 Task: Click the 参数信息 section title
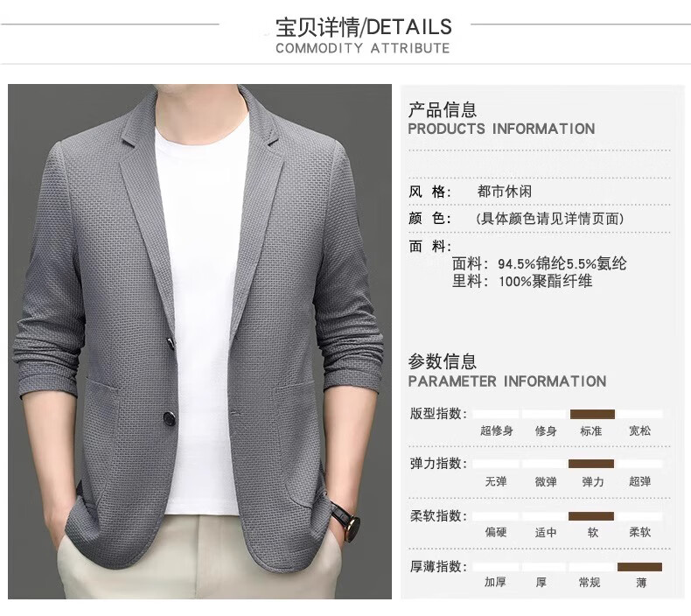[x=443, y=361]
